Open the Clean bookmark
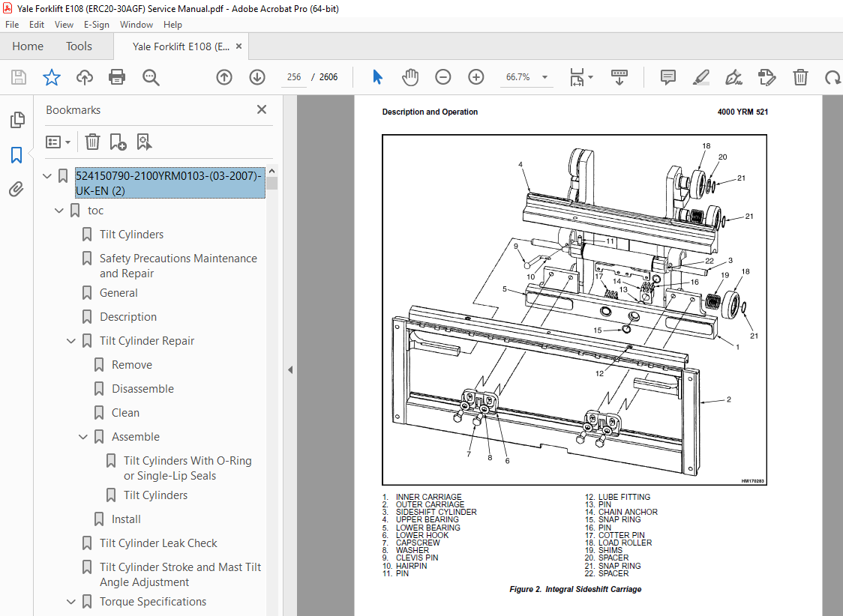The image size is (843, 616). coord(125,413)
